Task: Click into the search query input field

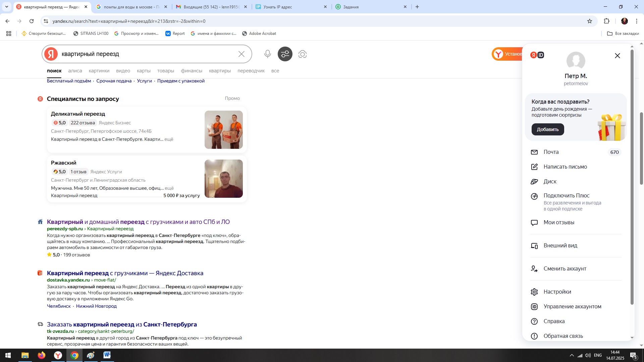Action: pos(148,54)
